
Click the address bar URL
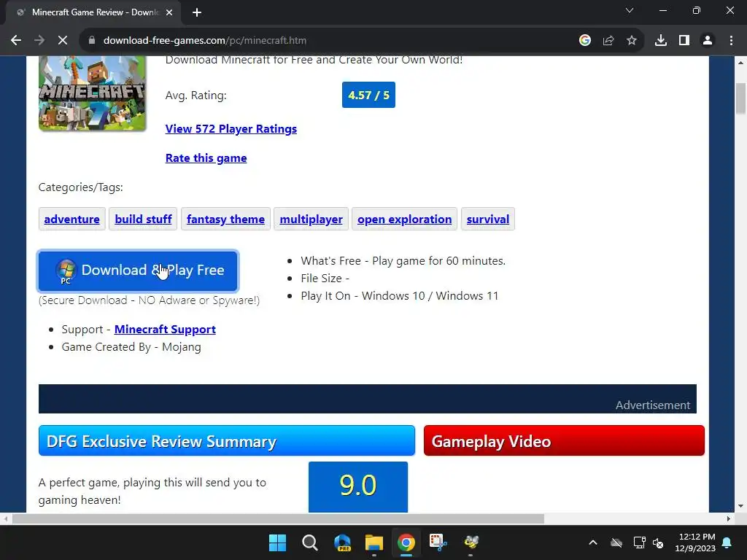point(205,41)
